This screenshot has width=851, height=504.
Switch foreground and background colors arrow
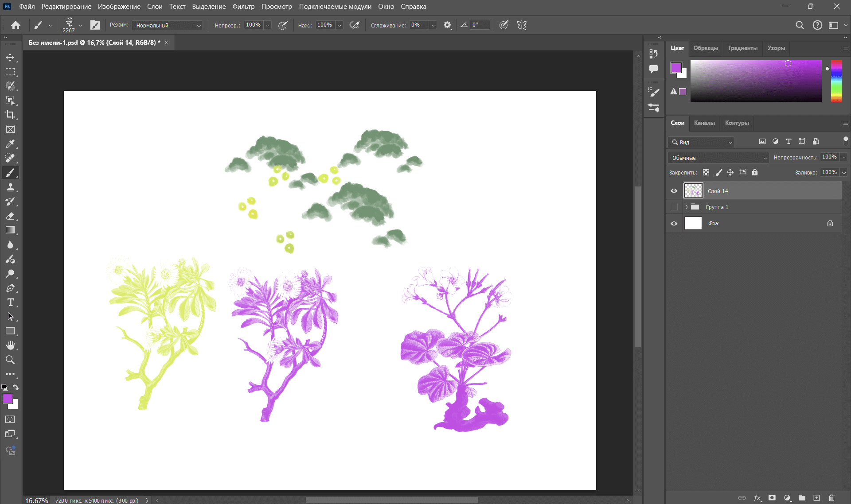click(16, 388)
